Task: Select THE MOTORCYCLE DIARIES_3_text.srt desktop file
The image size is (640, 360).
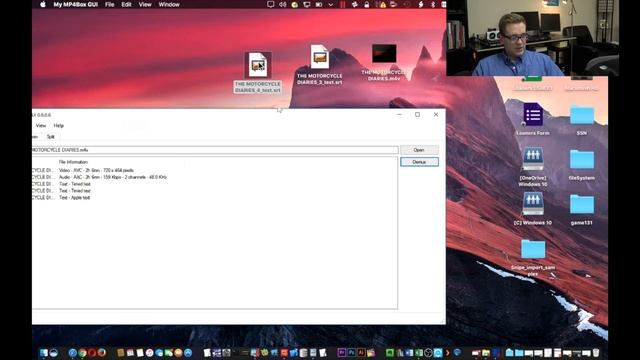Action: pyautogui.click(x=320, y=65)
